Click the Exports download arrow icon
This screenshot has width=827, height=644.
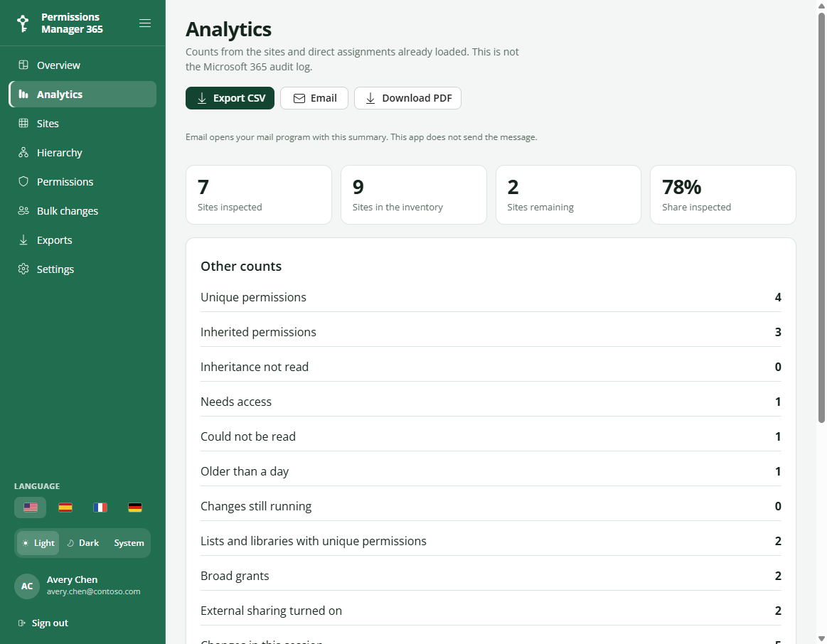coord(23,240)
